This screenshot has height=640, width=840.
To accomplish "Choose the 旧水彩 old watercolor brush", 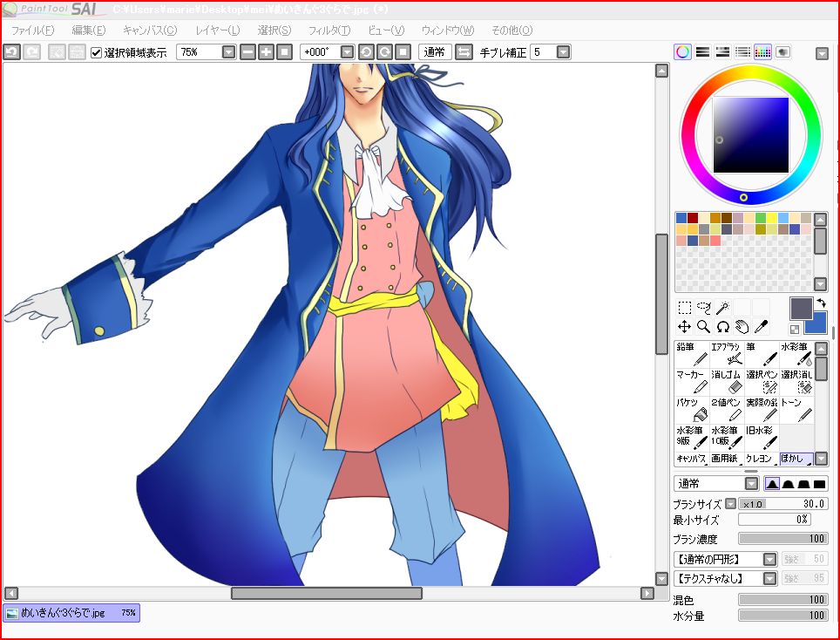I will pyautogui.click(x=762, y=438).
